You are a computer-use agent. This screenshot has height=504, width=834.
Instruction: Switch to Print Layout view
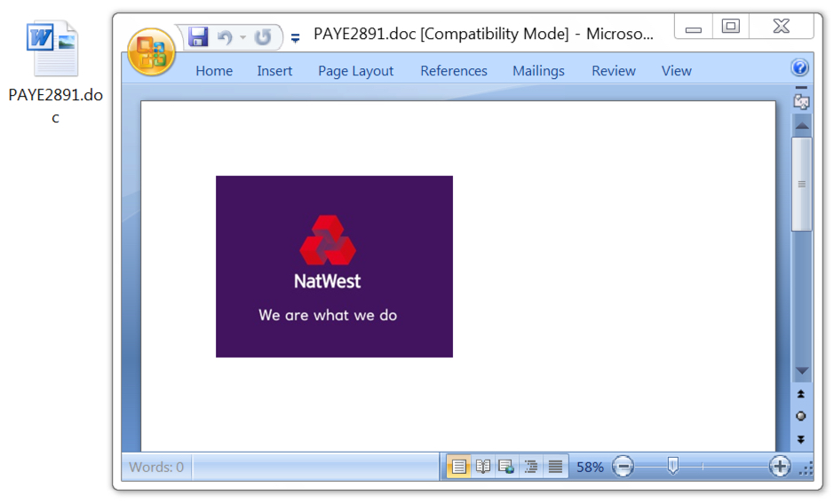click(x=458, y=467)
